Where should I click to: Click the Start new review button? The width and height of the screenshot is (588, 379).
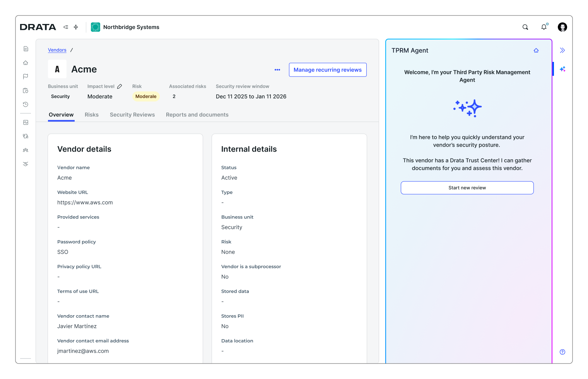click(x=467, y=188)
